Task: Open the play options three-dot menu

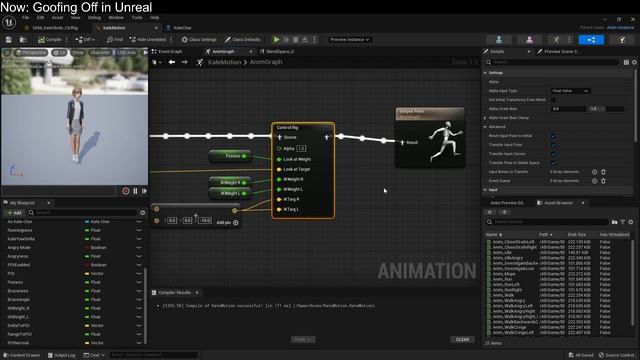Action: [x=314, y=40]
